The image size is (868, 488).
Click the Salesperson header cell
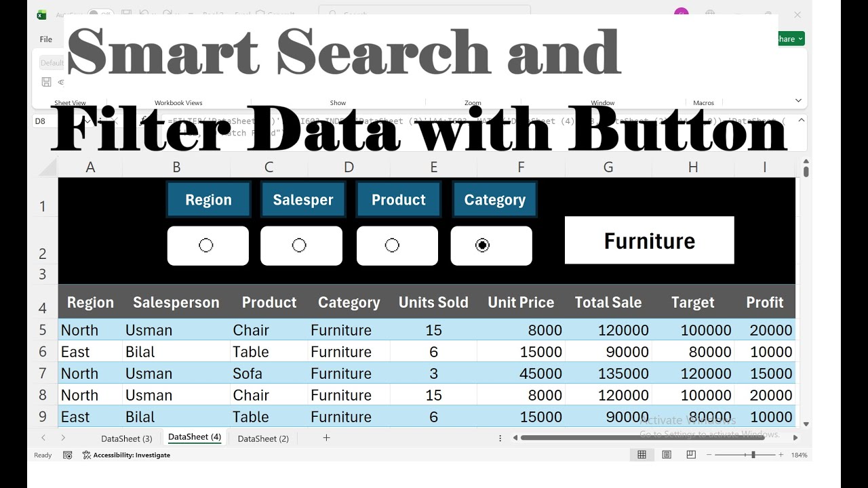click(x=176, y=302)
